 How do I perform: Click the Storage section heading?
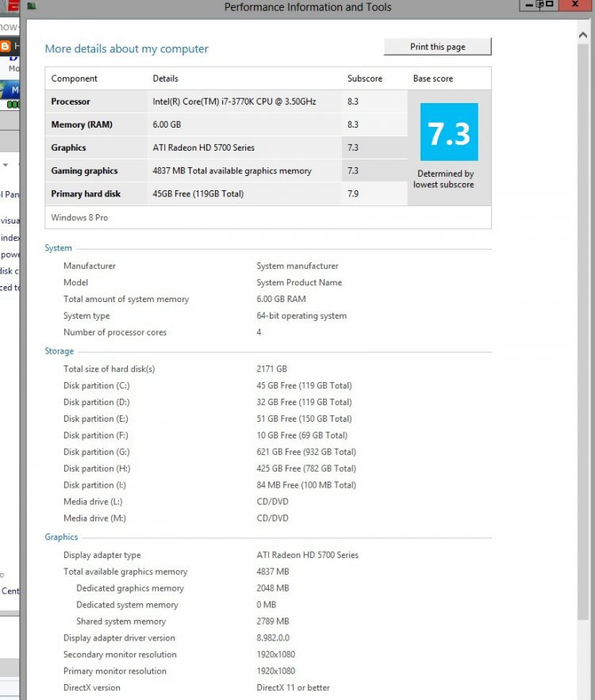59,351
